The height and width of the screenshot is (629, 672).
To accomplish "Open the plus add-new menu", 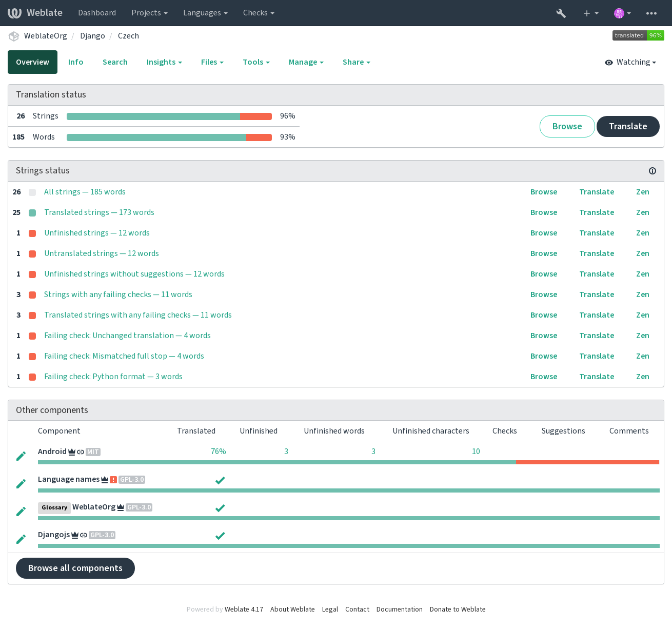I will click(591, 13).
